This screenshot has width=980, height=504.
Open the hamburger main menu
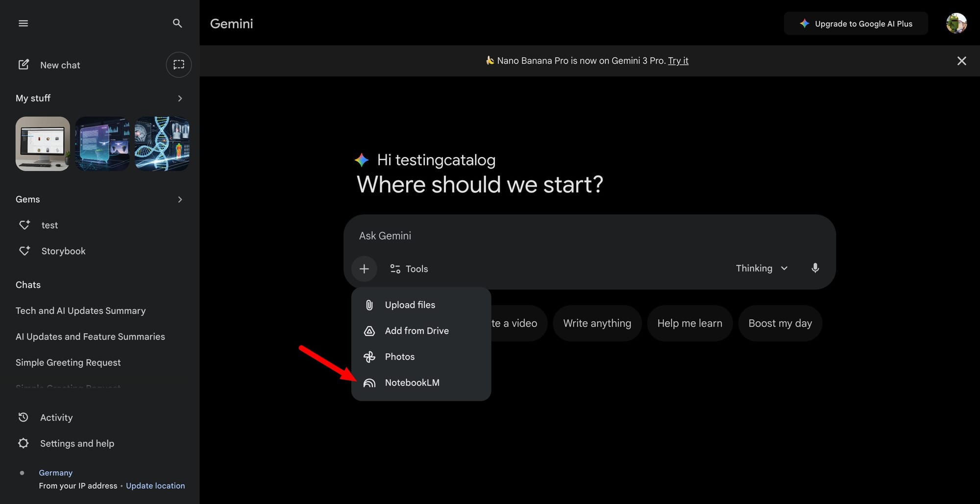(23, 24)
